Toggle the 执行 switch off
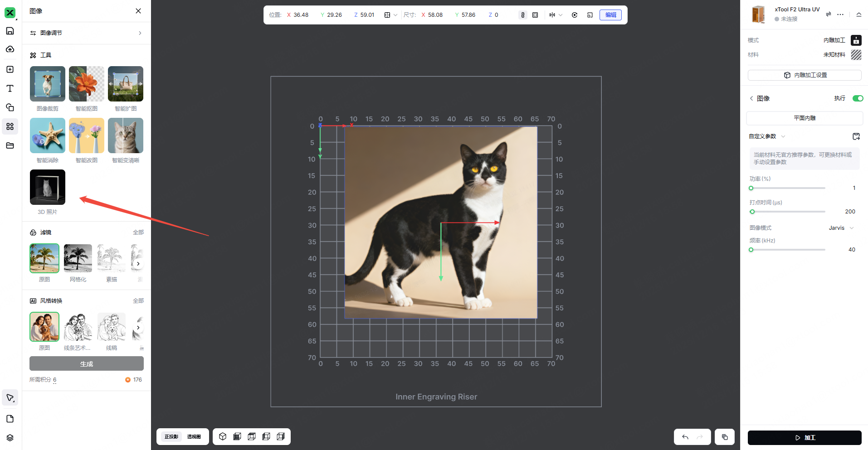The width and height of the screenshot is (868, 450). [857, 98]
